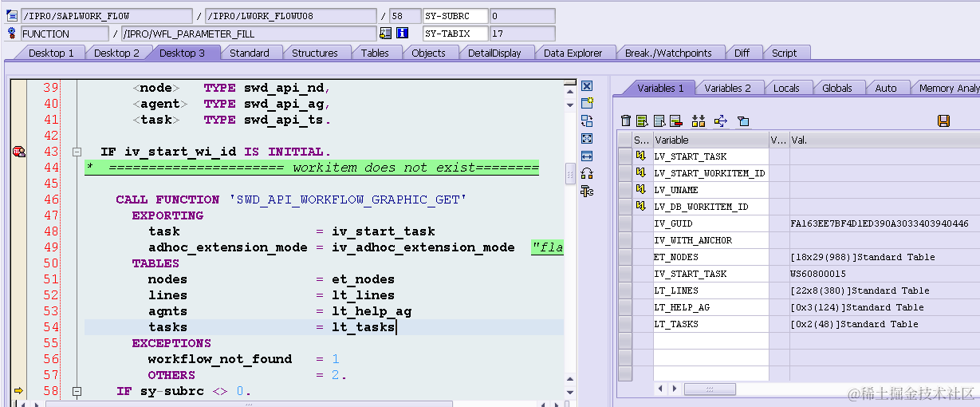Select row selector for LT_LINES
The height and width of the screenshot is (407, 980).
click(x=625, y=290)
